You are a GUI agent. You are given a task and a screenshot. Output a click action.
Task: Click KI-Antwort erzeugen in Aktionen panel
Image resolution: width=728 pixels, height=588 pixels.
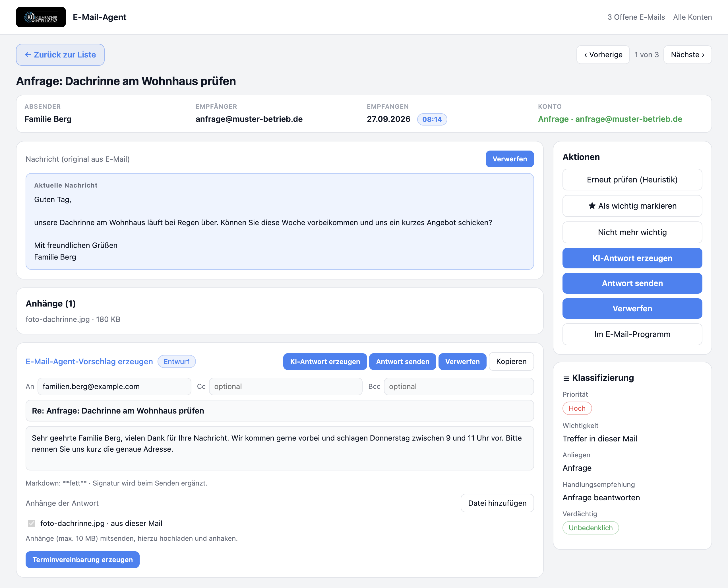tap(632, 258)
